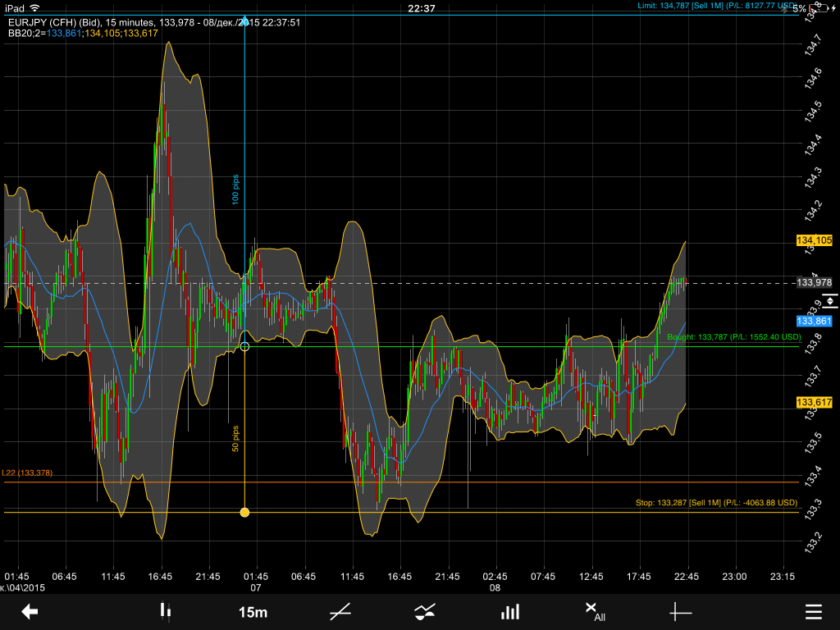Viewport: 840px width, 630px height.
Task: Select the trend line drawing tool
Action: click(x=340, y=612)
